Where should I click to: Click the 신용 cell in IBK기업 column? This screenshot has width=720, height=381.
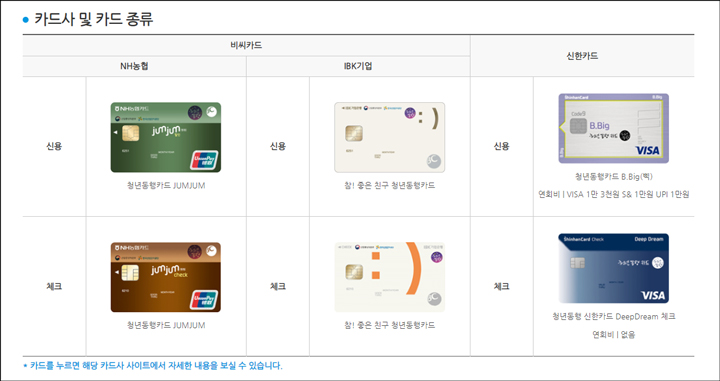(x=278, y=146)
